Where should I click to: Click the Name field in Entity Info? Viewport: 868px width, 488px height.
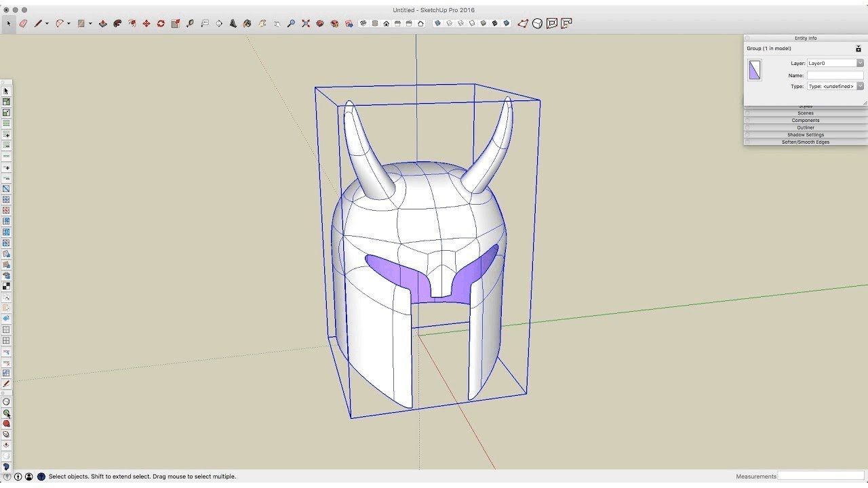pos(835,75)
